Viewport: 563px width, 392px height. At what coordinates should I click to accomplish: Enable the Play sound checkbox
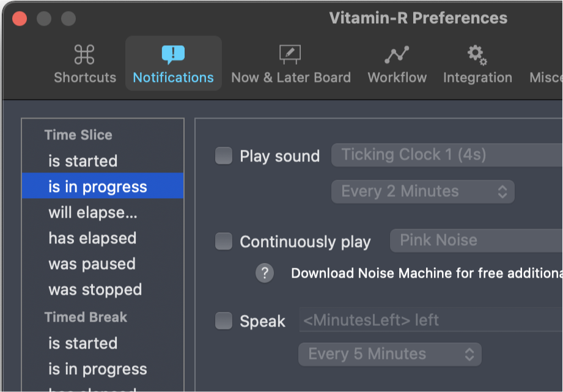(224, 155)
